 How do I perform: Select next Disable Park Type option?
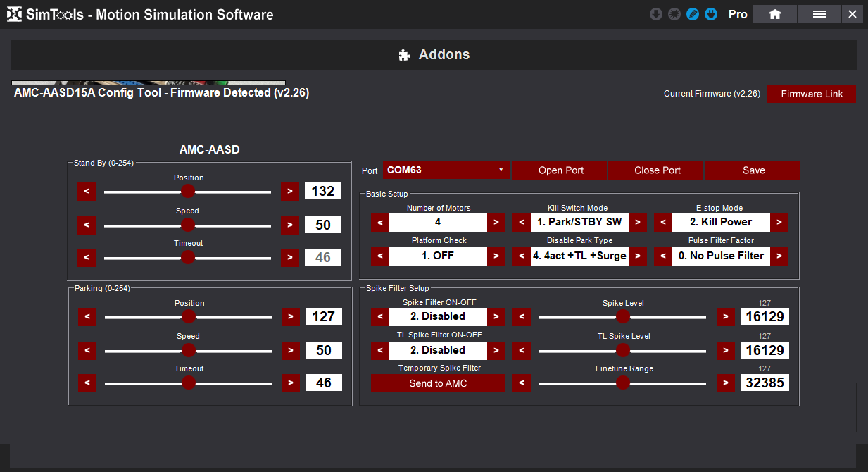[x=638, y=256]
